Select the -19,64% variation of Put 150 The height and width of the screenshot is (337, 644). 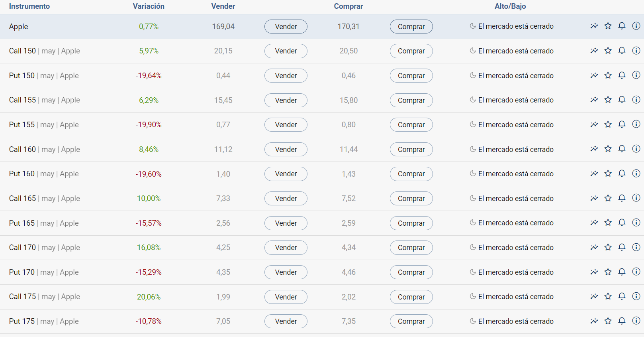pos(149,76)
